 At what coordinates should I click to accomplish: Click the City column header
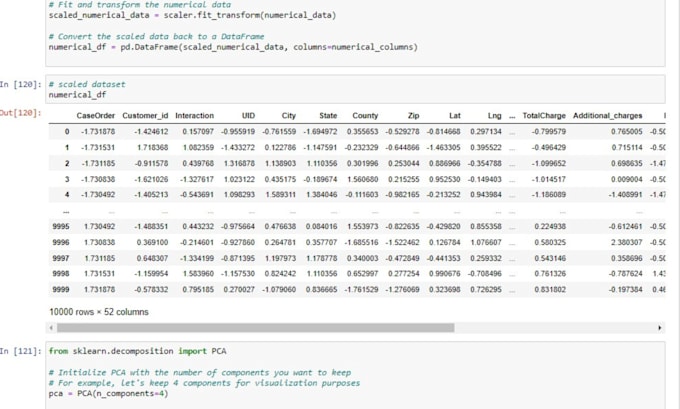(288, 116)
